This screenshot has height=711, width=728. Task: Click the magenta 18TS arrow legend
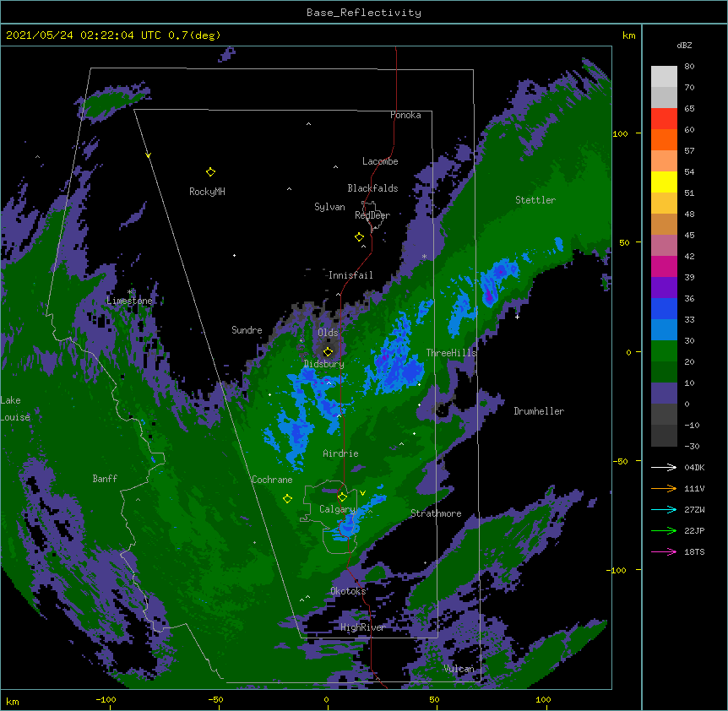click(664, 551)
